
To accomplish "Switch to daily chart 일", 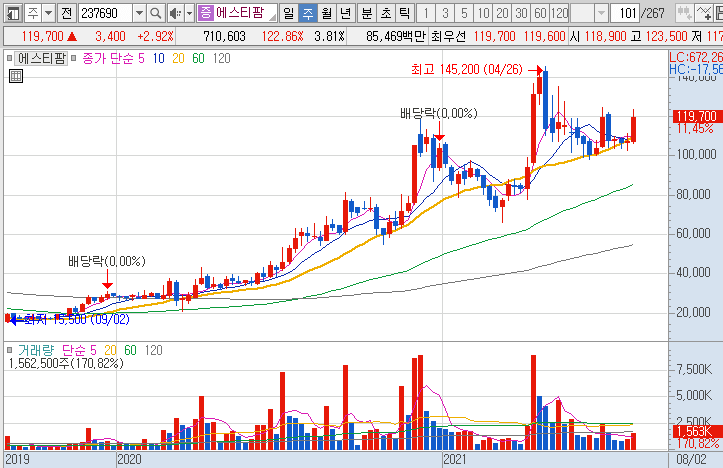I will 289,13.
